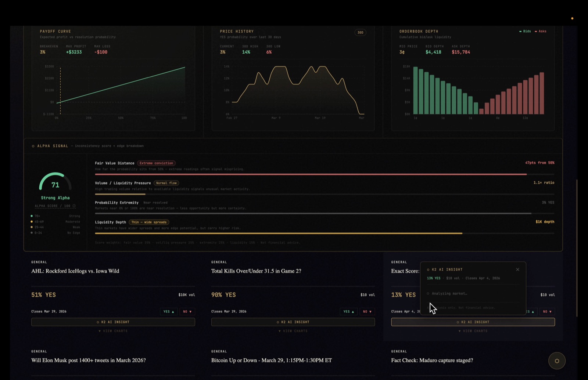Click the Normal flow badge
The height and width of the screenshot is (380, 588).
(x=166, y=183)
